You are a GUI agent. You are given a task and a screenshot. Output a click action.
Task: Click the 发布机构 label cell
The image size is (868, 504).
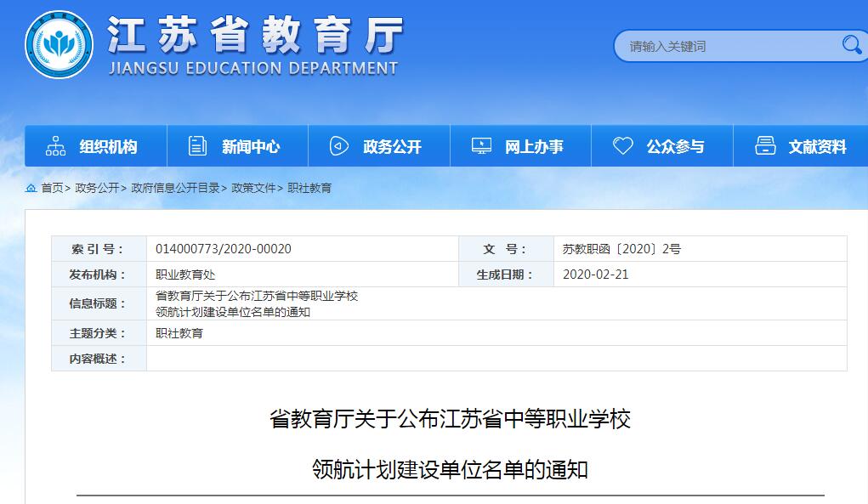99,275
